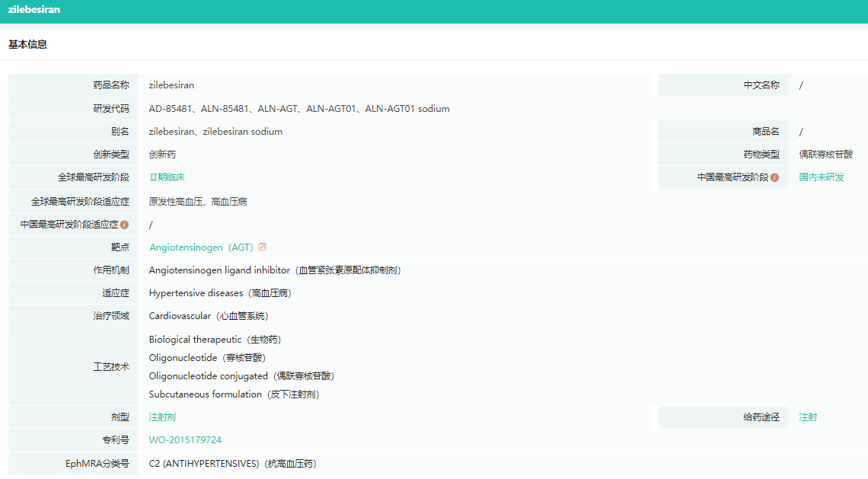Select Subcutaneous formulation (皮下注射剂) line
The image size is (868, 479).
click(x=235, y=394)
